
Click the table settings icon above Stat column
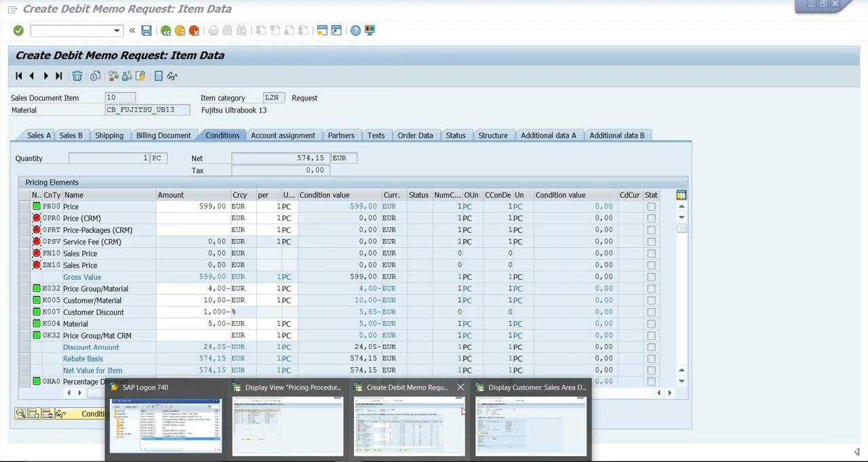click(x=681, y=195)
